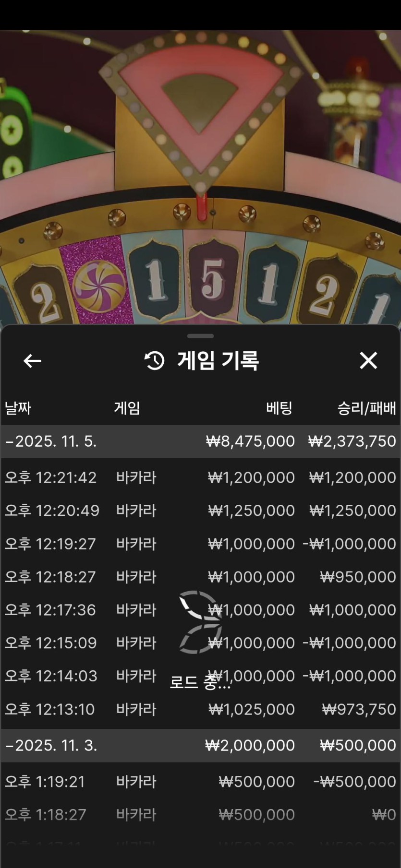
Task: Tap the loading spinner over the list
Action: pyautogui.click(x=200, y=622)
